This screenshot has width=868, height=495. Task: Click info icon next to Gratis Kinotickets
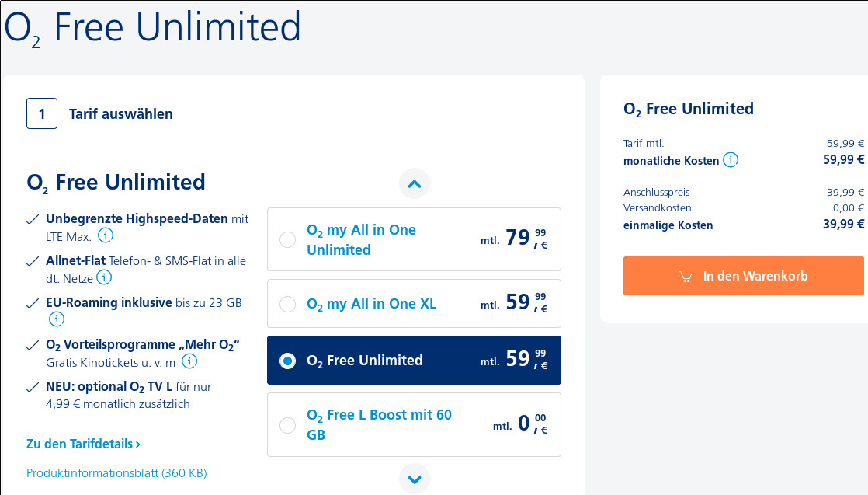189,361
